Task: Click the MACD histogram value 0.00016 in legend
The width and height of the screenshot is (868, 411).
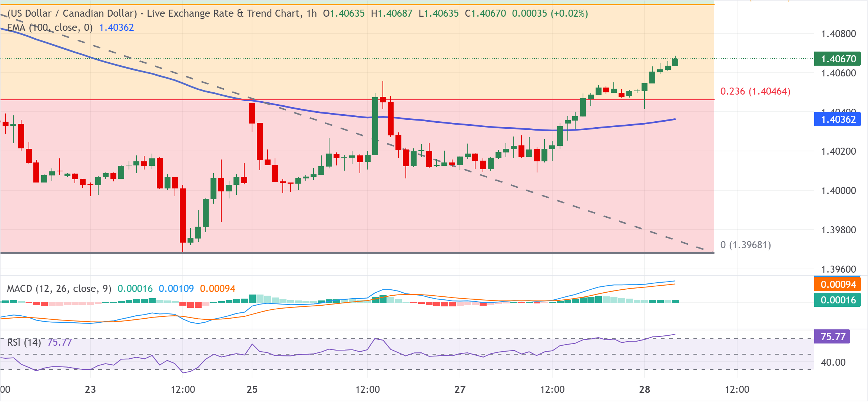Action: click(135, 289)
